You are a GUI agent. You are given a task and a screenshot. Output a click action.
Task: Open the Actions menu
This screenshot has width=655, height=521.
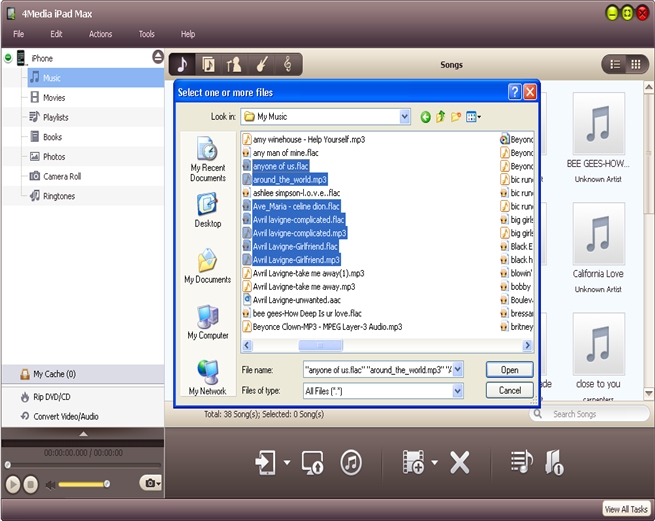point(100,34)
